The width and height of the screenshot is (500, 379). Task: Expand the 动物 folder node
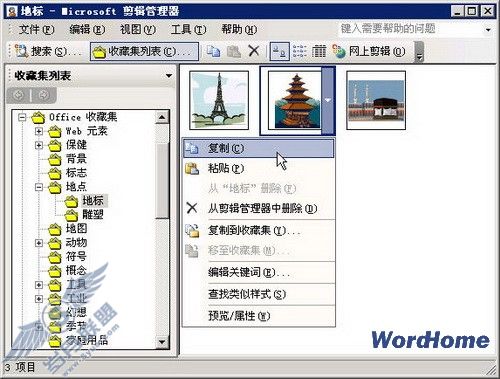(x=39, y=243)
